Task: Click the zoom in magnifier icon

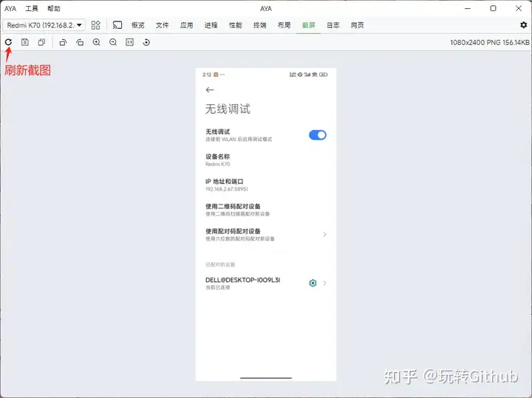Action: point(97,42)
